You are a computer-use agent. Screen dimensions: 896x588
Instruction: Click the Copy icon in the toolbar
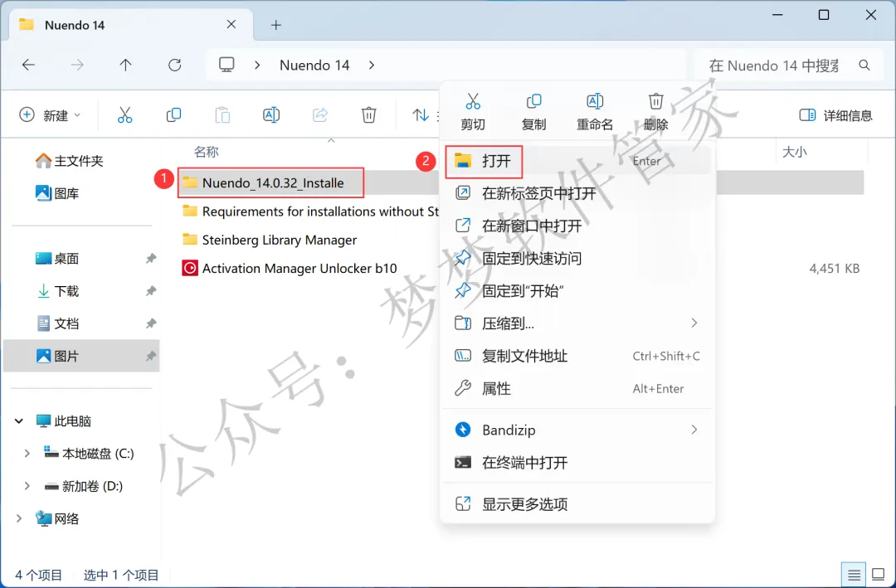point(173,114)
